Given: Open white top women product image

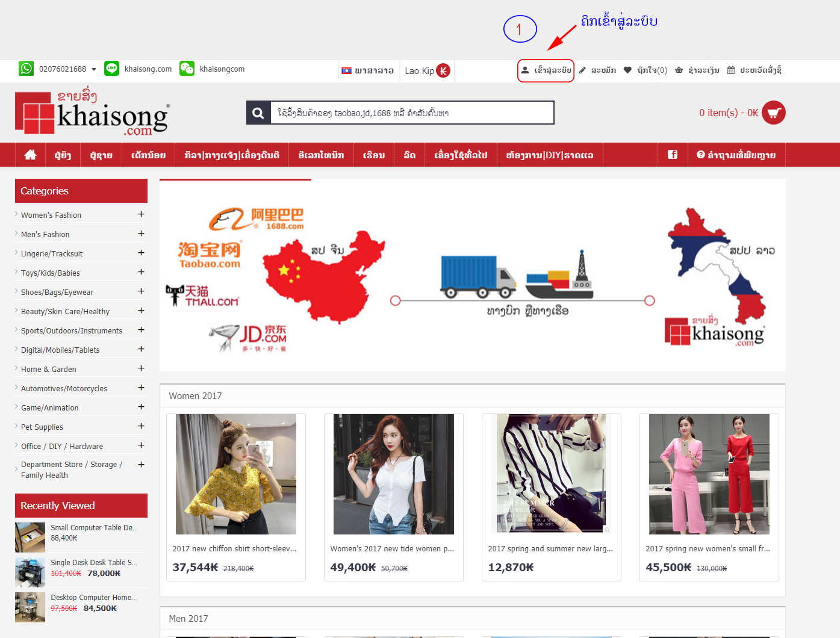Looking at the screenshot, I should pos(394,474).
